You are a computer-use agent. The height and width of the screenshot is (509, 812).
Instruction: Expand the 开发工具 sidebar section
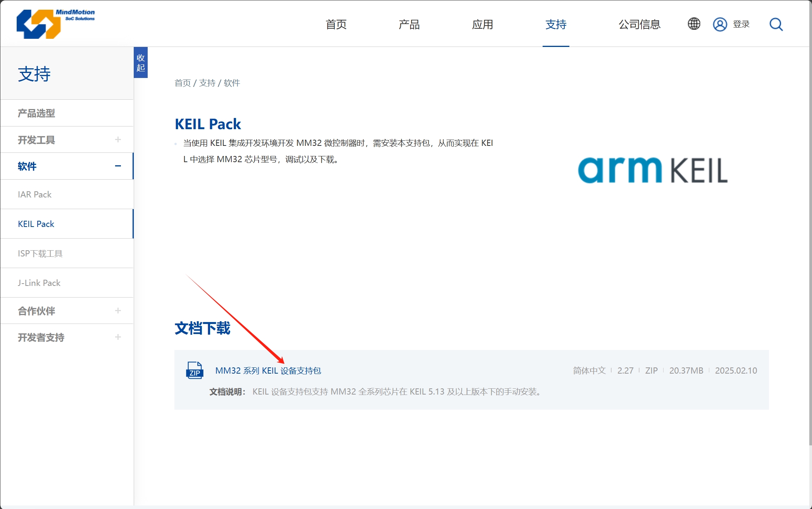(x=118, y=140)
